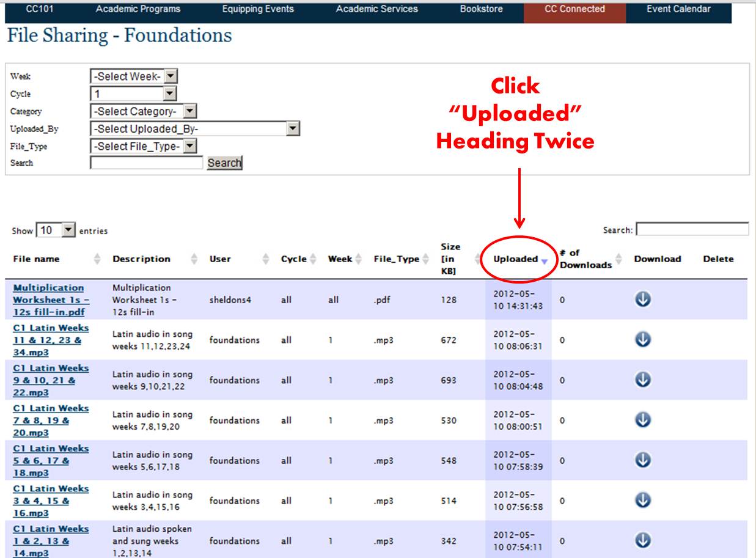Focus the Search text field in filter form
The height and width of the screenshot is (558, 756).
click(x=146, y=163)
